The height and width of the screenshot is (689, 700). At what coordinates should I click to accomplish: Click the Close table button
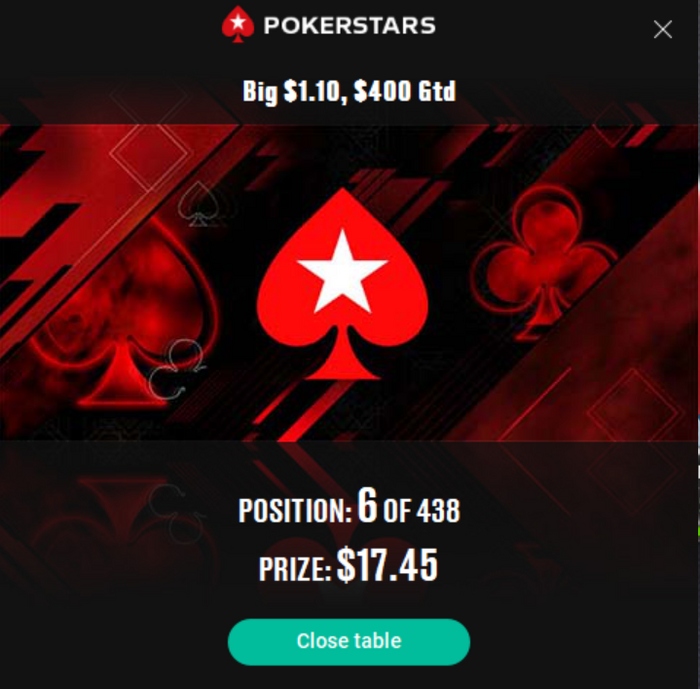pos(349,642)
